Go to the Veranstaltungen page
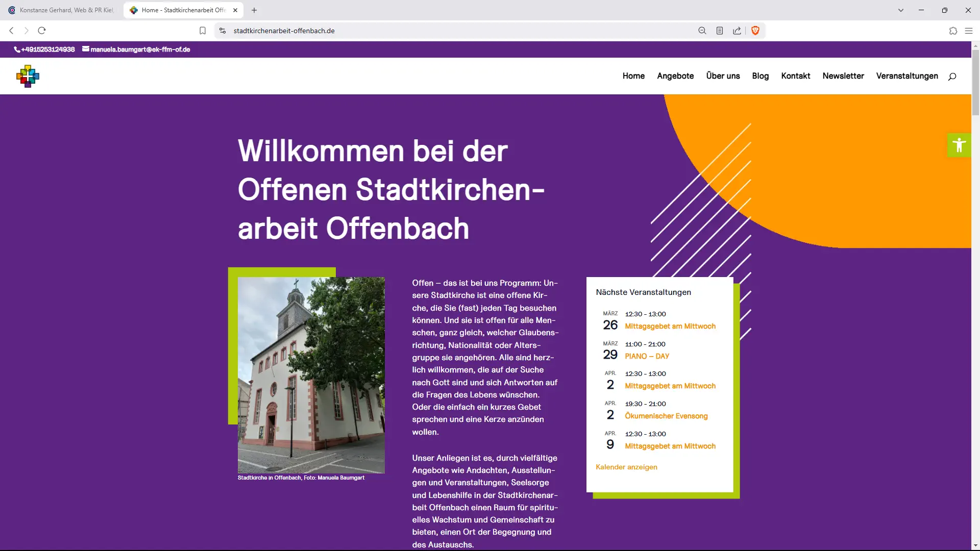Screen dimensions: 980x551 (x=907, y=76)
